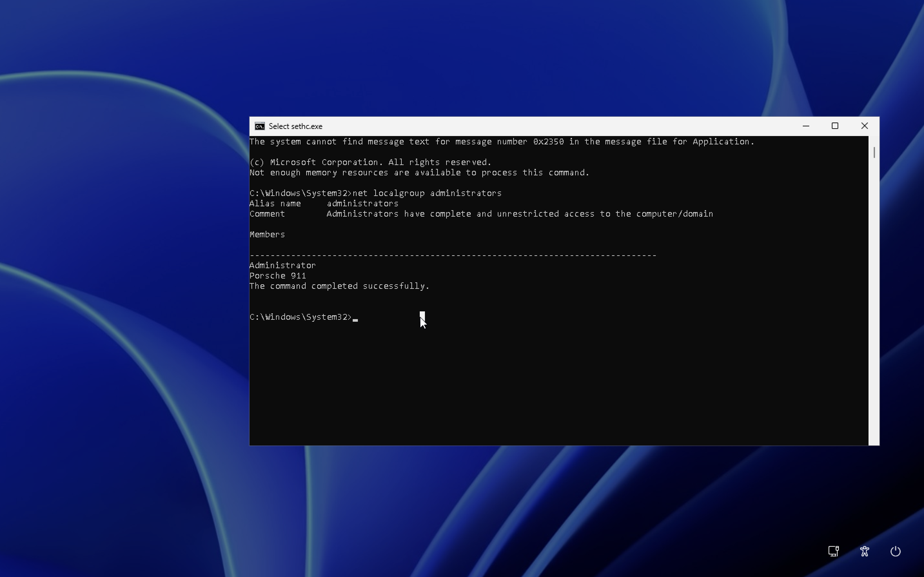Screen dimensions: 924x577
Task: Click 'The command completed successfully.' line
Action: (339, 286)
